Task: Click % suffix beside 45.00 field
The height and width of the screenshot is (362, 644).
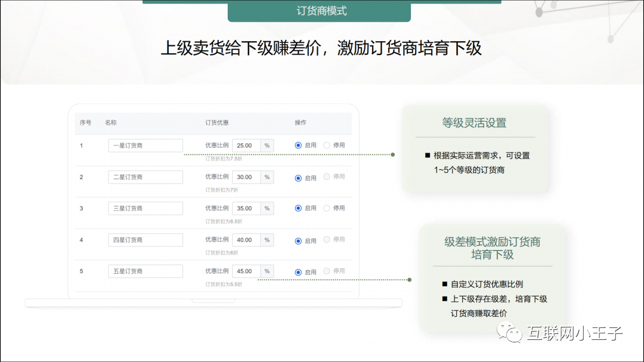Action: 267,271
